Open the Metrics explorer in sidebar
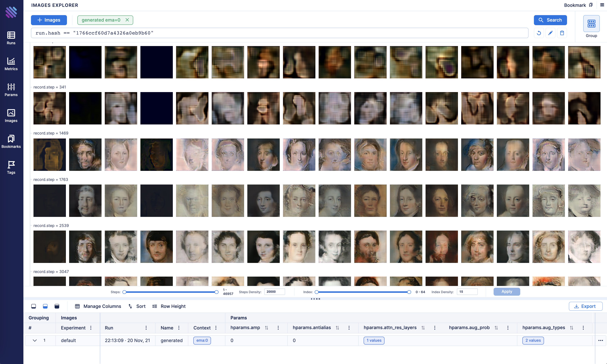The height and width of the screenshot is (364, 607). pos(11,64)
